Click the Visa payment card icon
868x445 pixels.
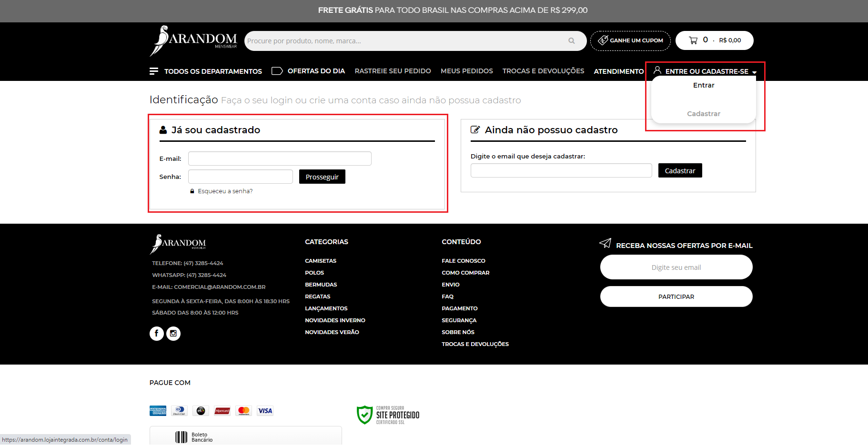[265, 411]
